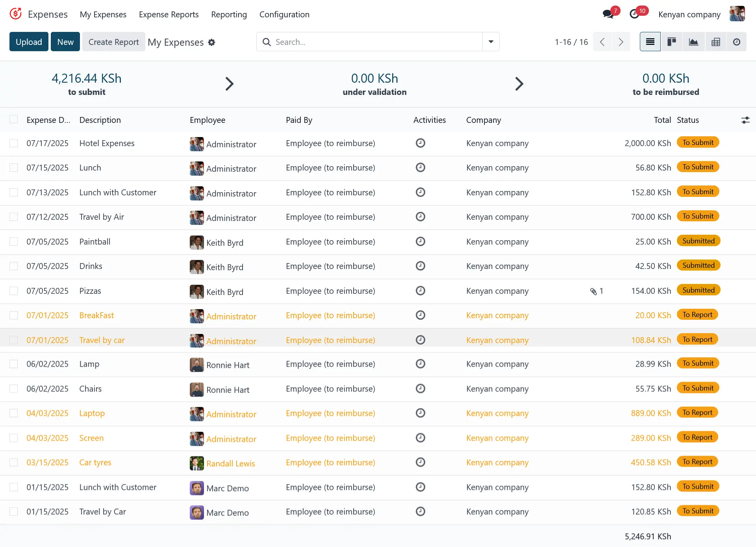
Task: Click the Upload button
Action: (29, 42)
